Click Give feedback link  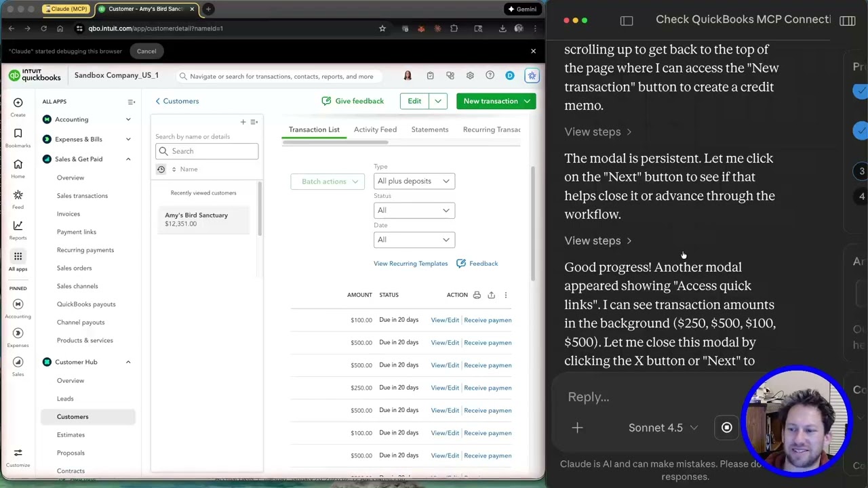(353, 101)
